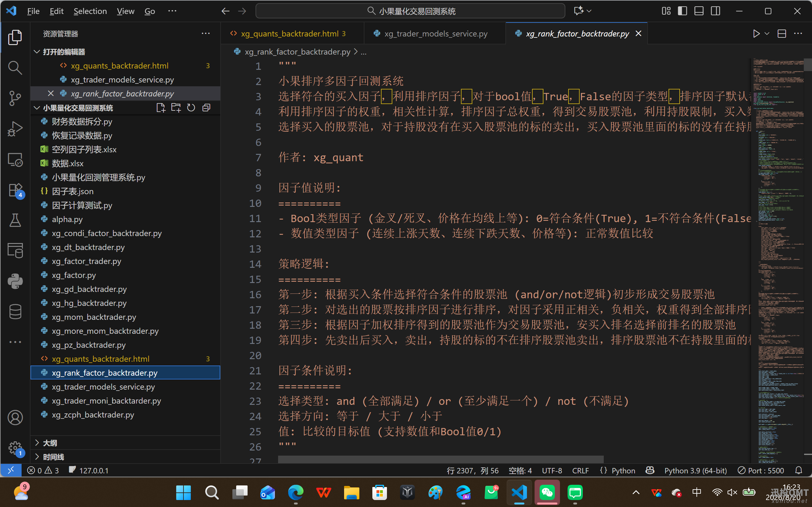Click 空格: 4 indentation setting
This screenshot has width=812, height=507.
click(520, 470)
